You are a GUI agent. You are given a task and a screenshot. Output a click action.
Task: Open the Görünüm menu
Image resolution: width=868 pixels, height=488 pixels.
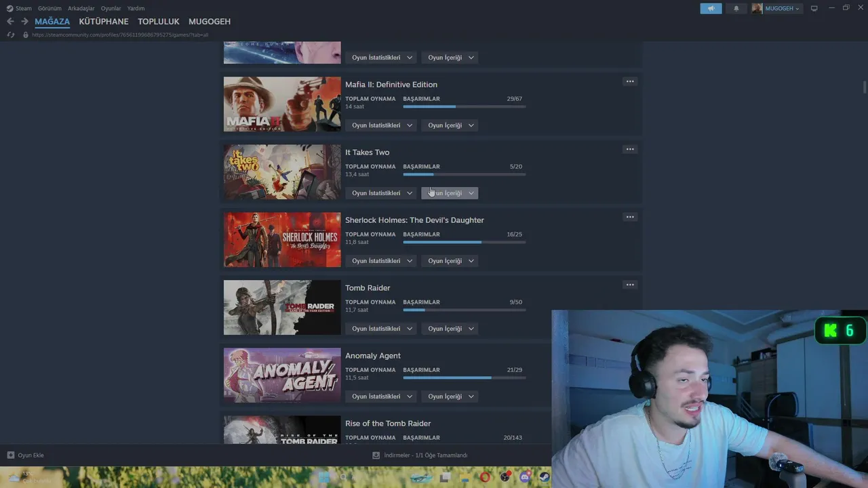pos(50,8)
